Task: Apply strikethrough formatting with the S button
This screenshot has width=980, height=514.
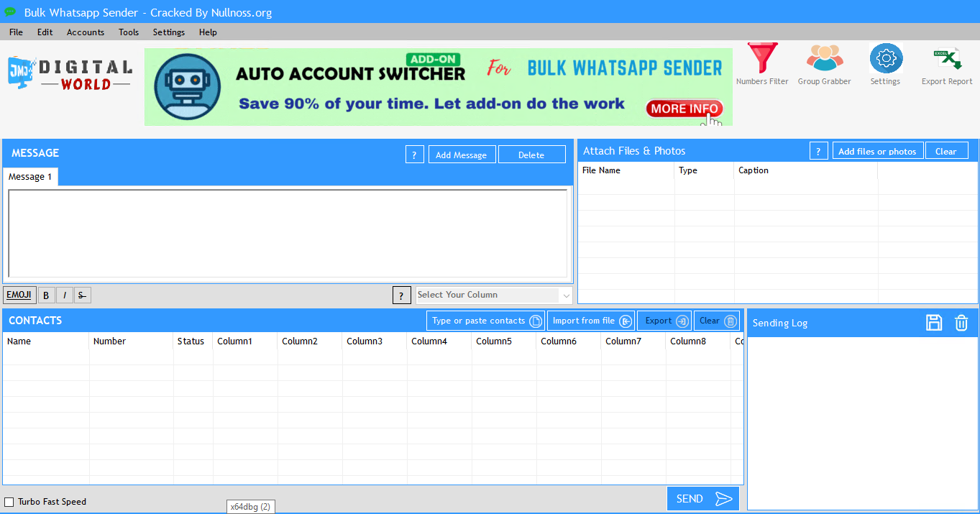Action: pyautogui.click(x=82, y=295)
